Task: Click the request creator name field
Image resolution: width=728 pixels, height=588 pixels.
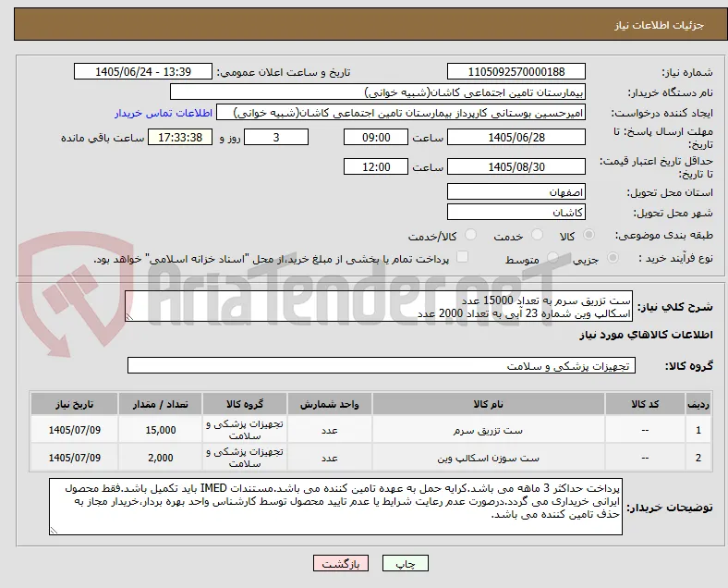Action: point(401,113)
